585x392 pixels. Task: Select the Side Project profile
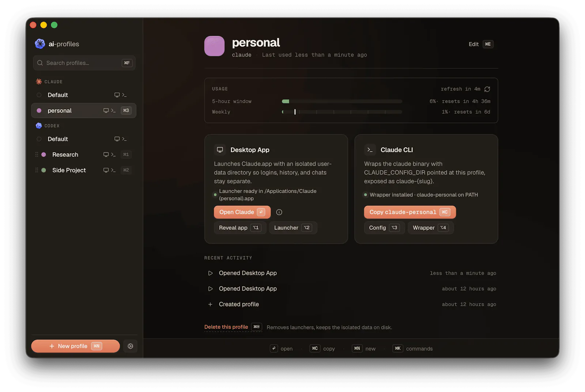tap(84, 170)
